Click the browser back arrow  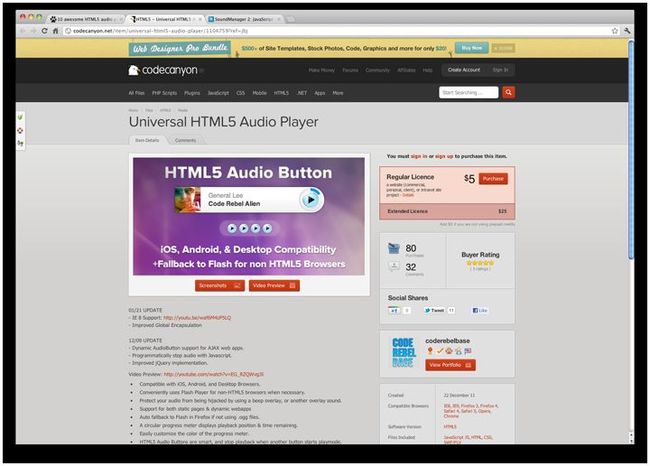(x=22, y=31)
